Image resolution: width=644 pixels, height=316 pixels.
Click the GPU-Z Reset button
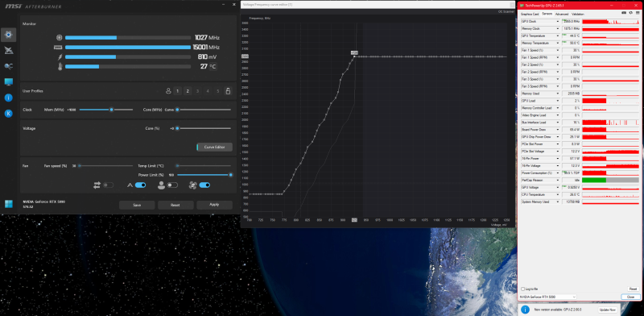pyautogui.click(x=633, y=289)
